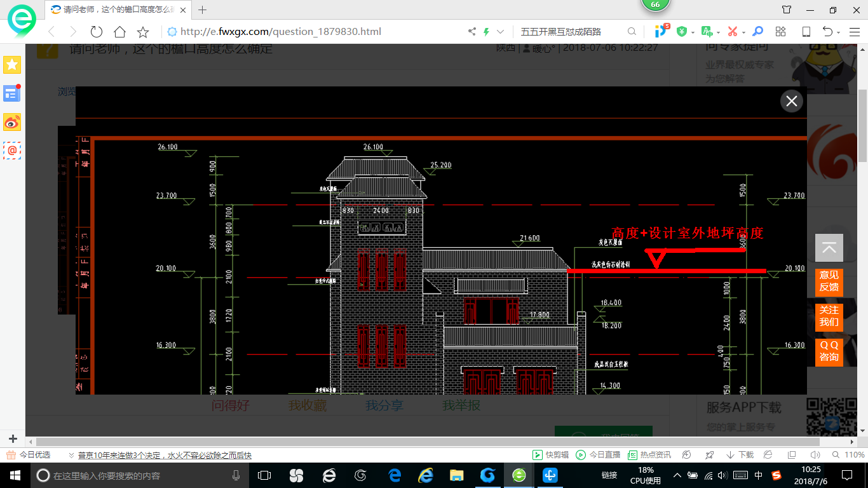Open the green shield payment protection icon
Image resolution: width=868 pixels, height=488 pixels.
(682, 32)
